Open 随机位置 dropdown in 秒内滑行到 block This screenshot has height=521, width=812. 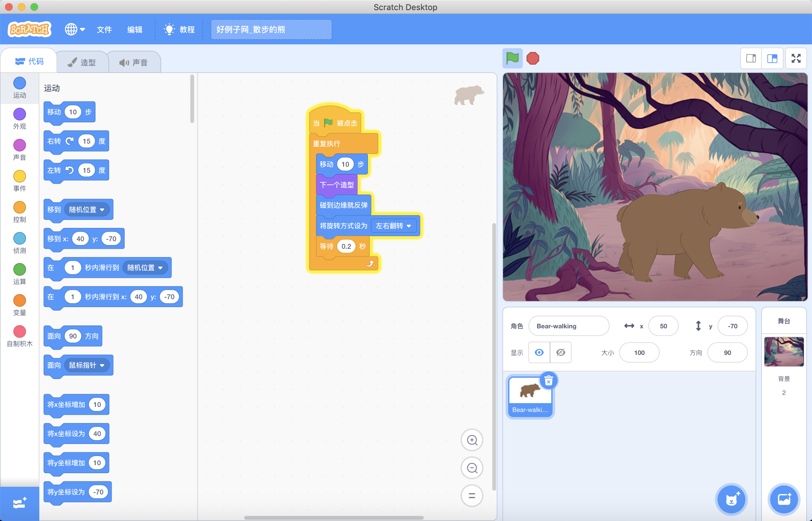click(x=145, y=267)
